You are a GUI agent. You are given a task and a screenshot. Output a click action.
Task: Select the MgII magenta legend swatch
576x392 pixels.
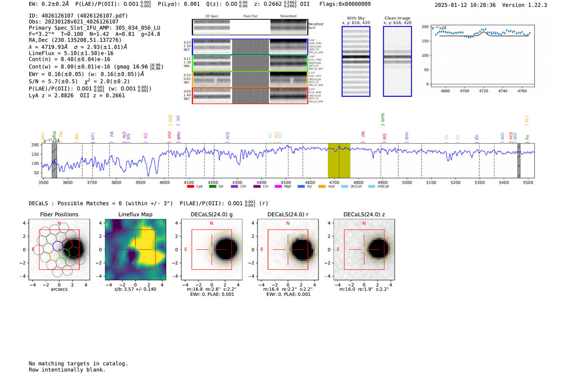click(278, 186)
